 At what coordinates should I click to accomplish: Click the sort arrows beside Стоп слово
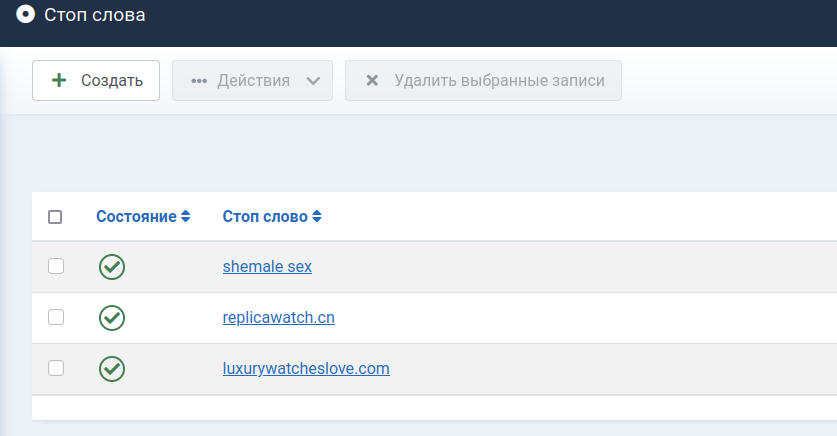(317, 216)
